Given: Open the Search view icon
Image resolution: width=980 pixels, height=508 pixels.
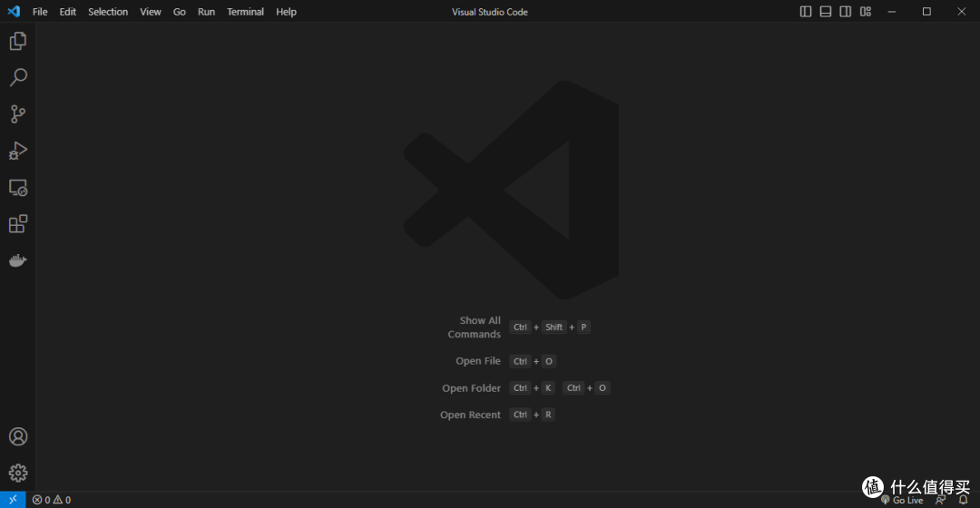Looking at the screenshot, I should click(x=17, y=78).
